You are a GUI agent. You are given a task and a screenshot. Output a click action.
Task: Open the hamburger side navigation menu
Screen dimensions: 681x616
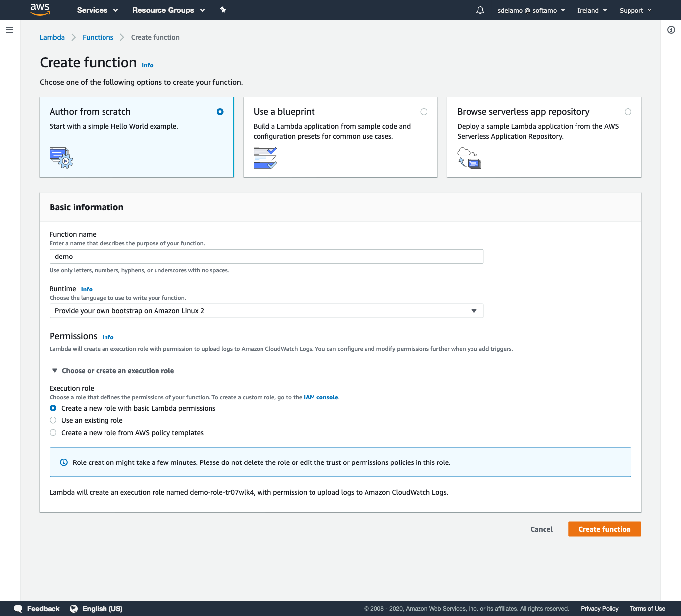click(9, 30)
